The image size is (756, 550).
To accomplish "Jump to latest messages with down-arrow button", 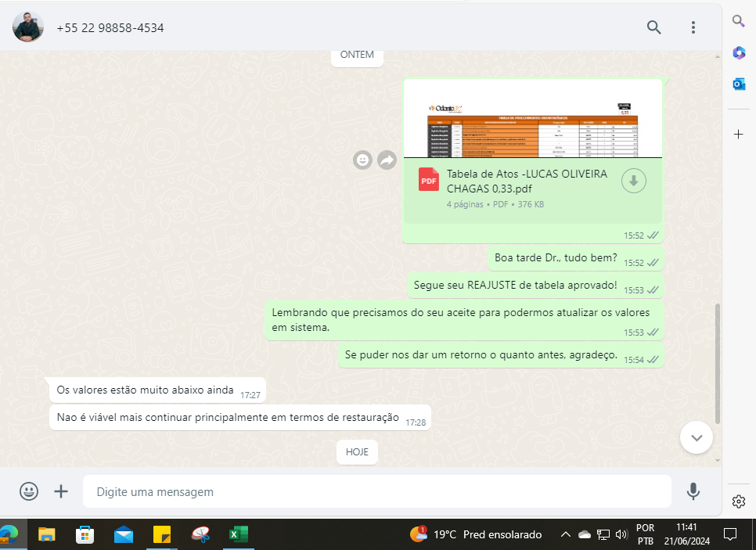I will tap(697, 437).
